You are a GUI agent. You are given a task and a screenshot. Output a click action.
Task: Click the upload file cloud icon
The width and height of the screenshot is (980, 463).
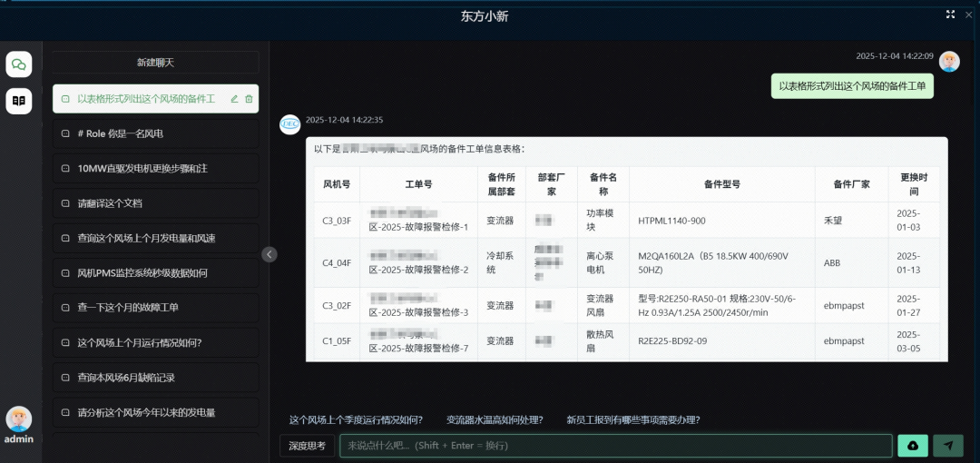pyautogui.click(x=912, y=446)
